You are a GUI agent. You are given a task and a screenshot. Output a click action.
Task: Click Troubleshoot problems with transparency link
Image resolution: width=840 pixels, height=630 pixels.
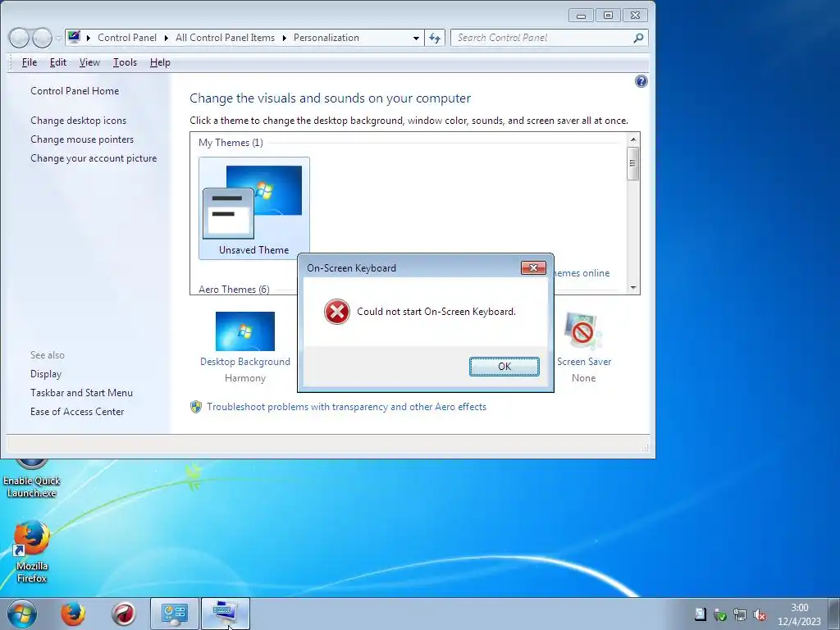click(x=347, y=407)
